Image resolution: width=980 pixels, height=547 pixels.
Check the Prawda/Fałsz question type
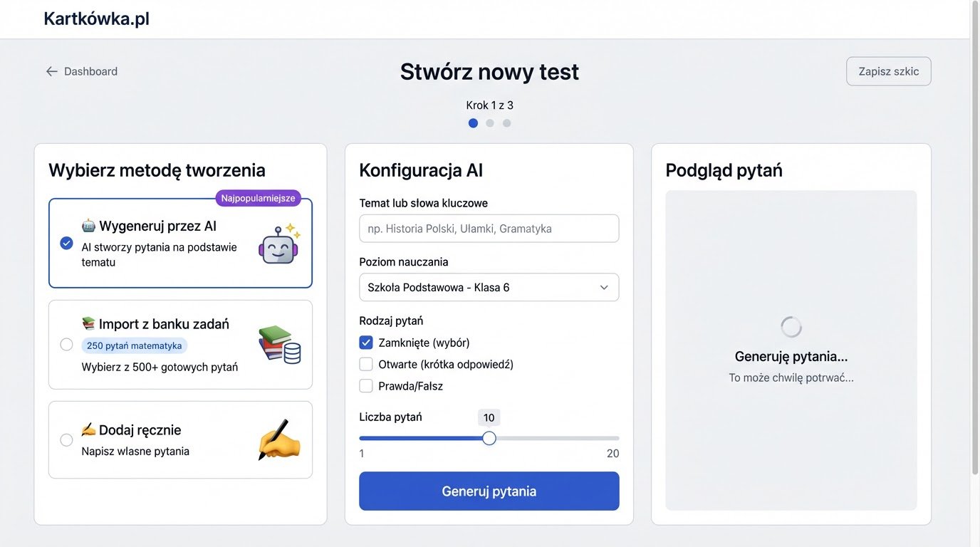pyautogui.click(x=365, y=385)
